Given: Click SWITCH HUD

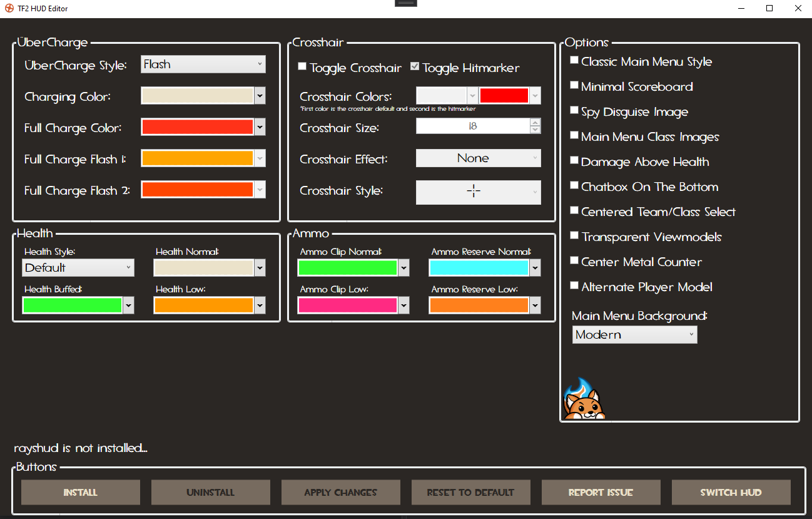Looking at the screenshot, I should (731, 492).
